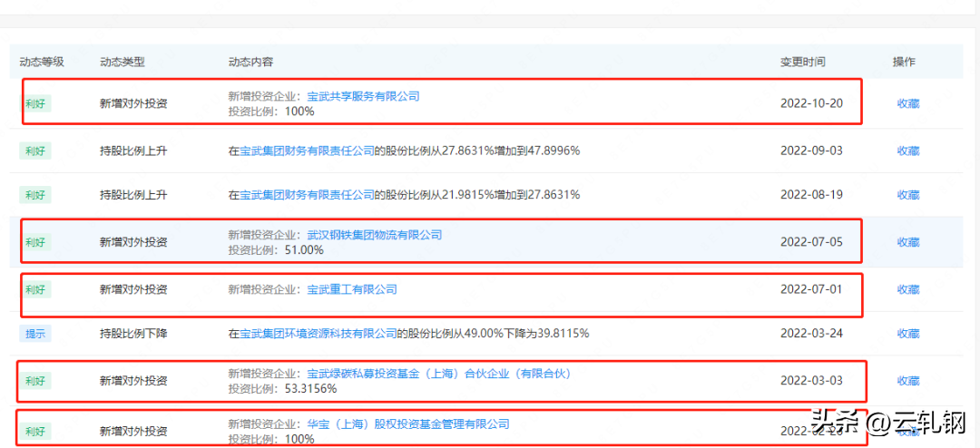This screenshot has height=448, width=980.
Task: Open 宝武集团财务有限责任公司 link in 2022-08-19 row
Action: (x=308, y=195)
